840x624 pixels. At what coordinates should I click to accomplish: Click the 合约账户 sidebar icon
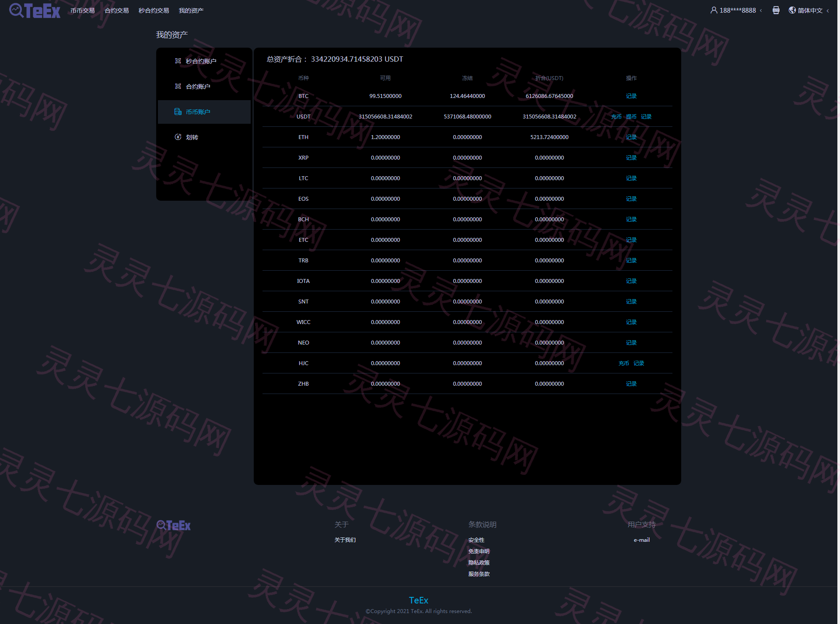pyautogui.click(x=178, y=86)
